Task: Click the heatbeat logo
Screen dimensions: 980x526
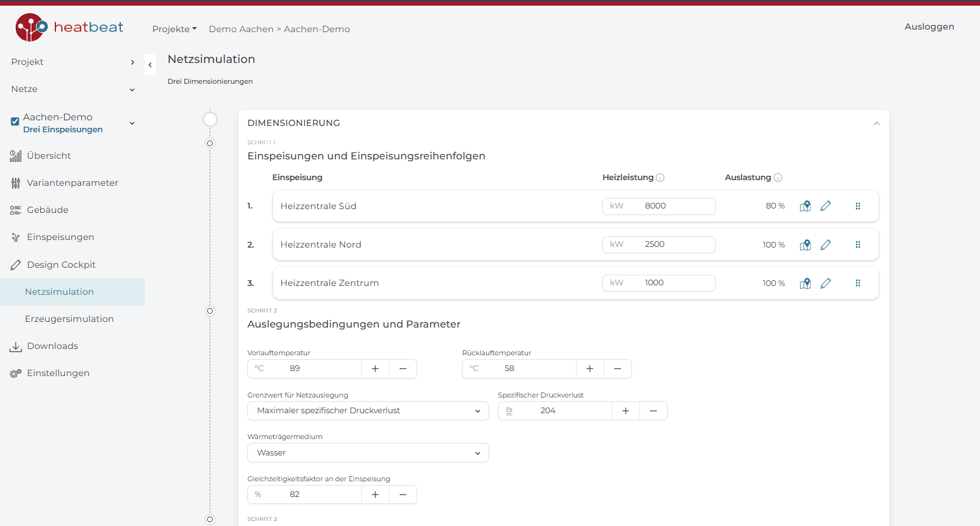Action: coord(69,27)
